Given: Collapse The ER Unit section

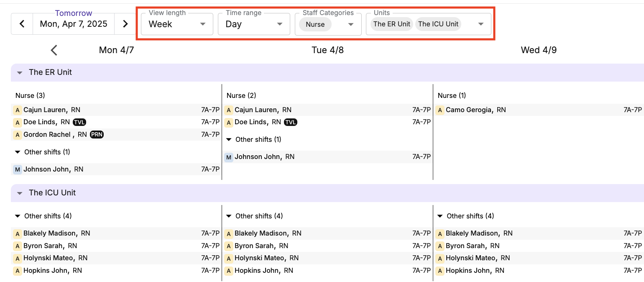Looking at the screenshot, I should click(x=20, y=72).
